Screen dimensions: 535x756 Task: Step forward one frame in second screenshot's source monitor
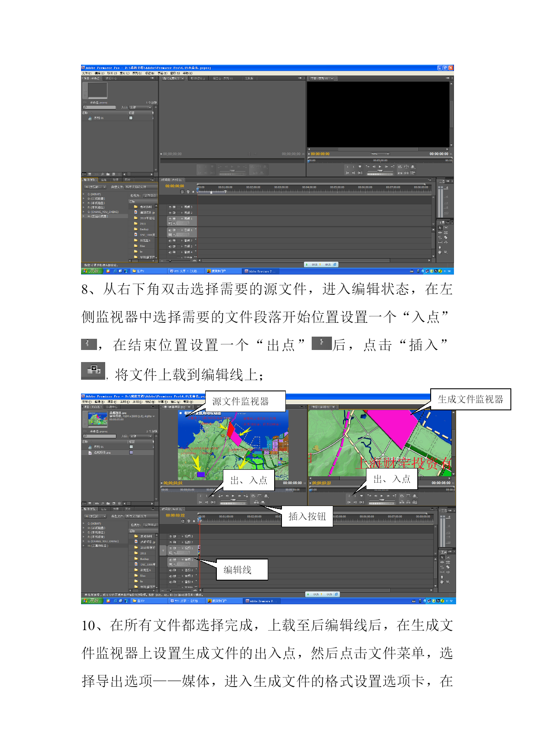click(x=239, y=496)
